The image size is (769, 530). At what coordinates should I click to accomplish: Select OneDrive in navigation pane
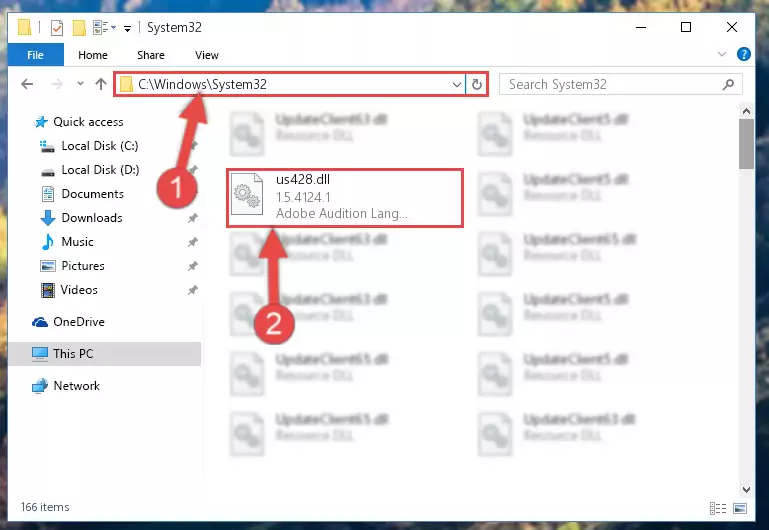click(x=78, y=322)
